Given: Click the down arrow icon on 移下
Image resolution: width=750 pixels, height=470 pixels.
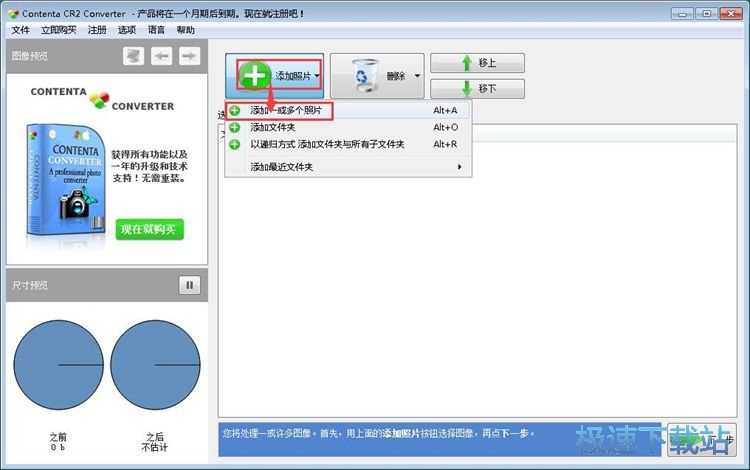Looking at the screenshot, I should point(467,88).
